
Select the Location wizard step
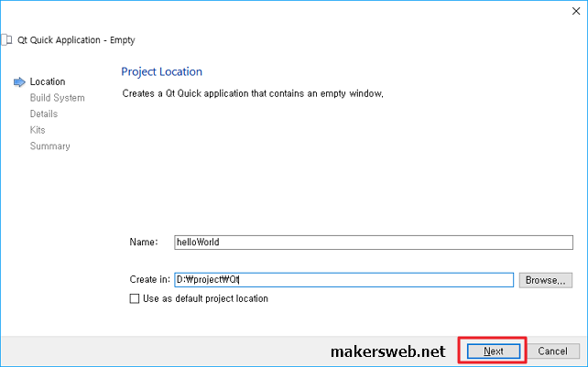coord(48,81)
